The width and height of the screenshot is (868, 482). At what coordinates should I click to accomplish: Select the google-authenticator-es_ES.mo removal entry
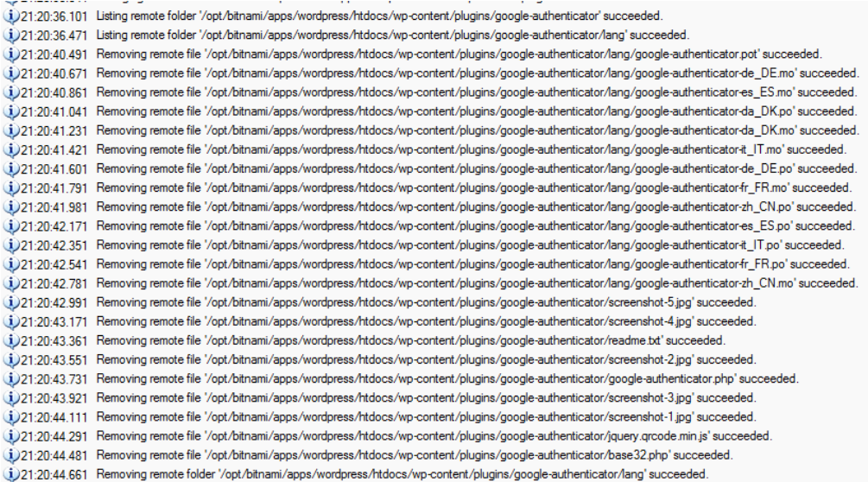click(431, 92)
